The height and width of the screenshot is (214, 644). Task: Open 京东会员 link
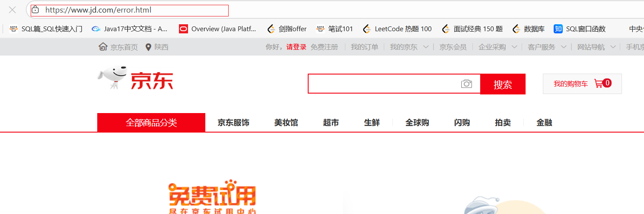pyautogui.click(x=453, y=47)
